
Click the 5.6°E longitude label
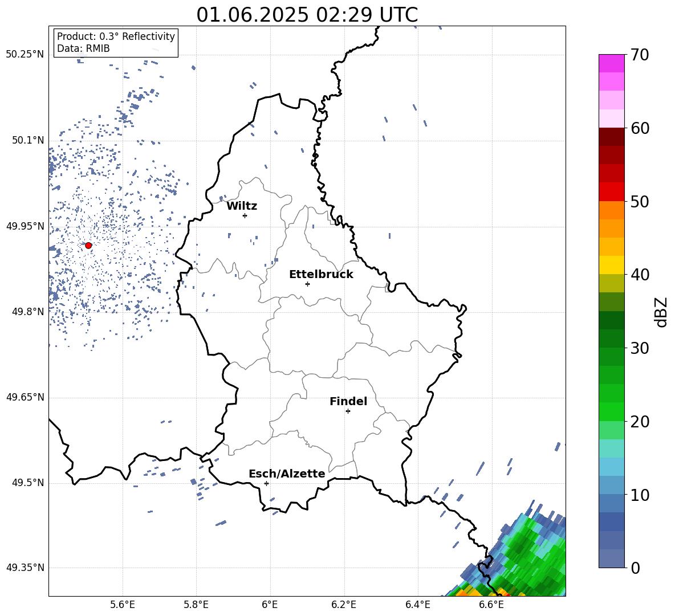[123, 605]
